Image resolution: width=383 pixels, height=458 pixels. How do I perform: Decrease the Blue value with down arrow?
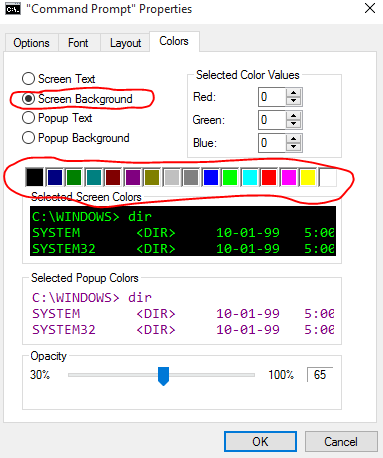[x=294, y=147]
